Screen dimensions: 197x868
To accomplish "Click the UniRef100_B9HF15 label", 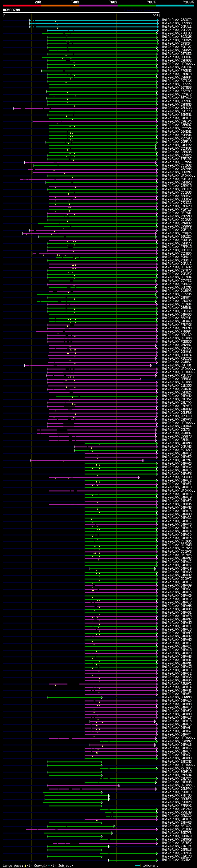I will click(x=177, y=772).
